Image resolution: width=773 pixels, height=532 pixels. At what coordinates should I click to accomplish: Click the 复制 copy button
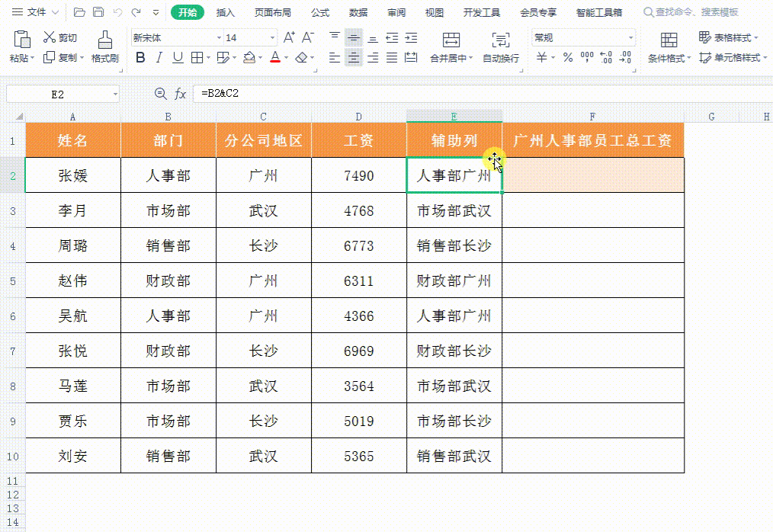tap(68, 57)
